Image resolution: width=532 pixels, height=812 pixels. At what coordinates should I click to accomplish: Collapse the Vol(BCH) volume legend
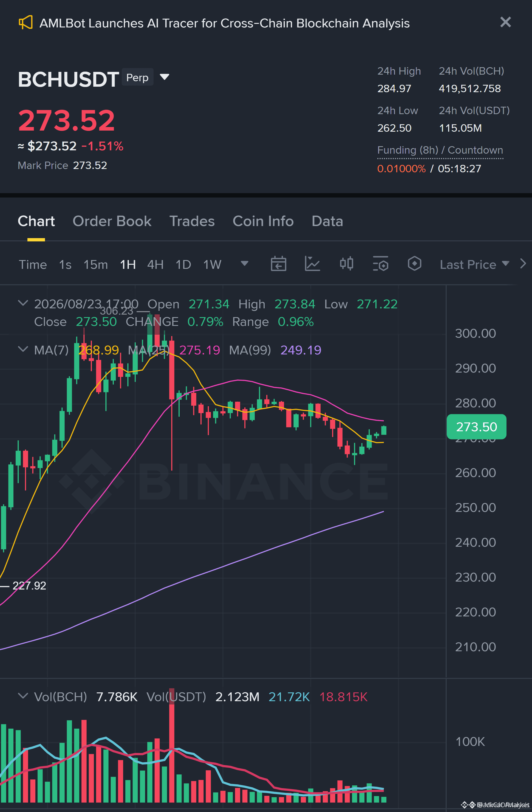click(23, 696)
